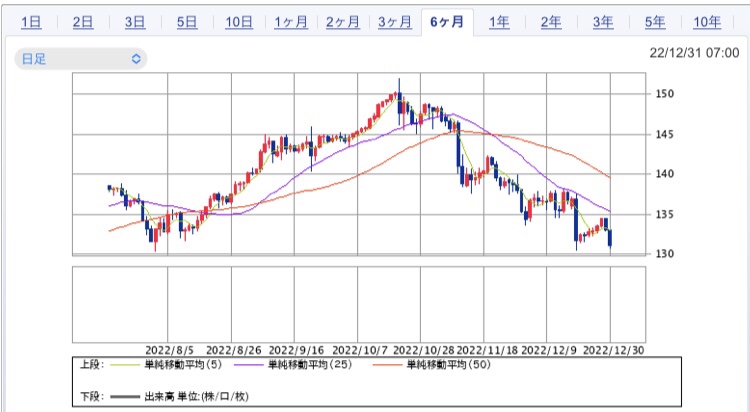The image size is (750, 412).
Task: Click the 単純移動平均(5) green legend line
Action: click(x=126, y=365)
